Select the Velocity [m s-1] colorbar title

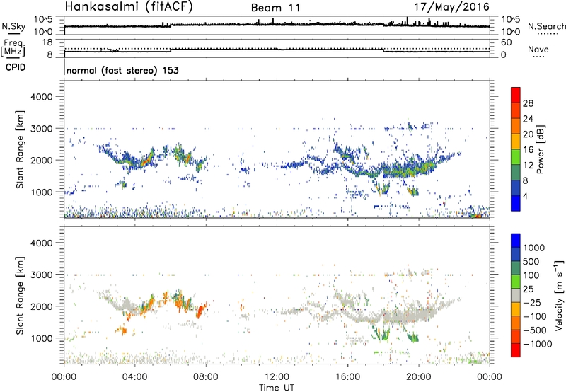[559, 295]
